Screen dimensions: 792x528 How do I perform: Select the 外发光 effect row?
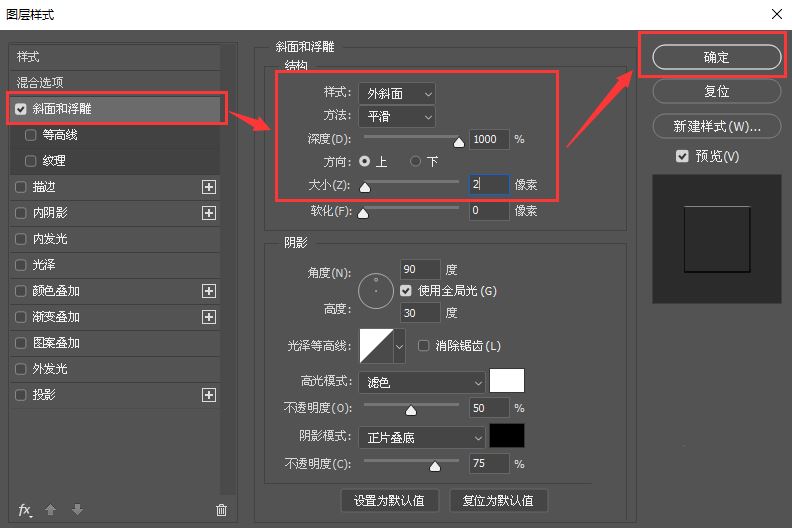point(115,369)
